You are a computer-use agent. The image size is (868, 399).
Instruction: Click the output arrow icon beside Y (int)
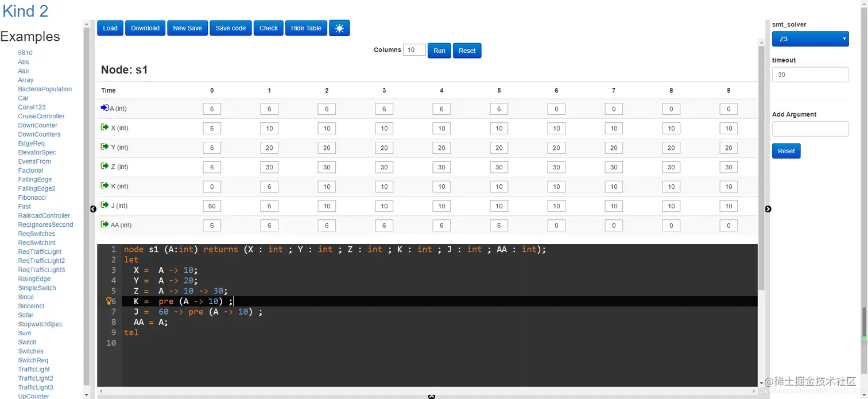tap(104, 147)
